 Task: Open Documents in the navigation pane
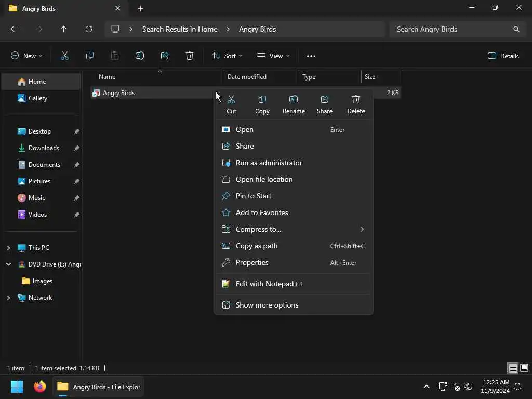42,165
